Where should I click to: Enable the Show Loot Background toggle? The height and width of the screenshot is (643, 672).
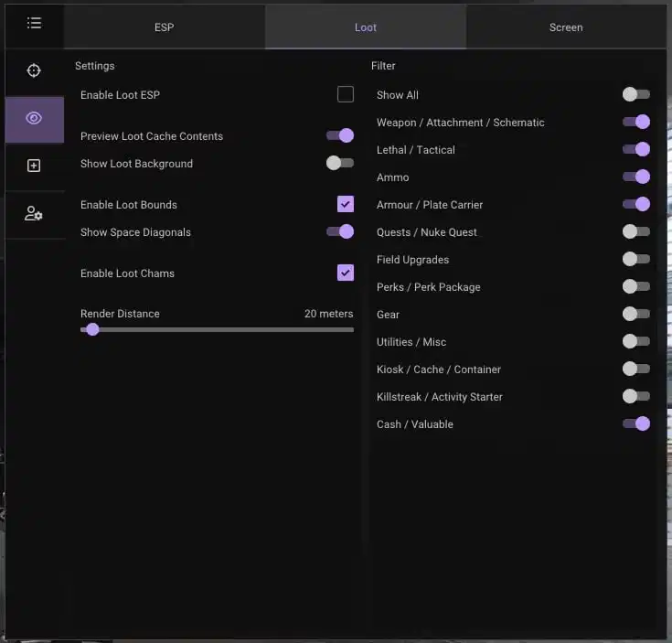[340, 163]
